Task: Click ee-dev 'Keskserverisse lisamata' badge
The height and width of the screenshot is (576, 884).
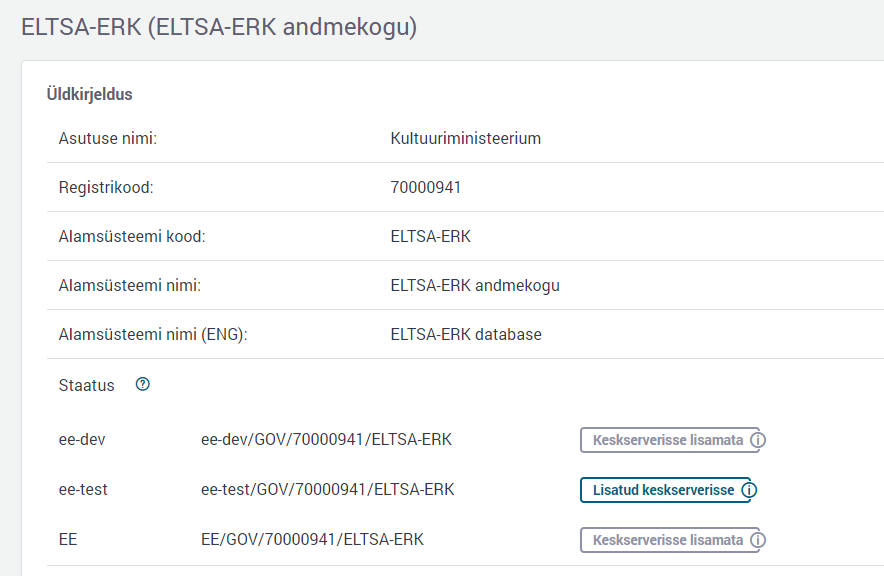Action: pyautogui.click(x=673, y=440)
